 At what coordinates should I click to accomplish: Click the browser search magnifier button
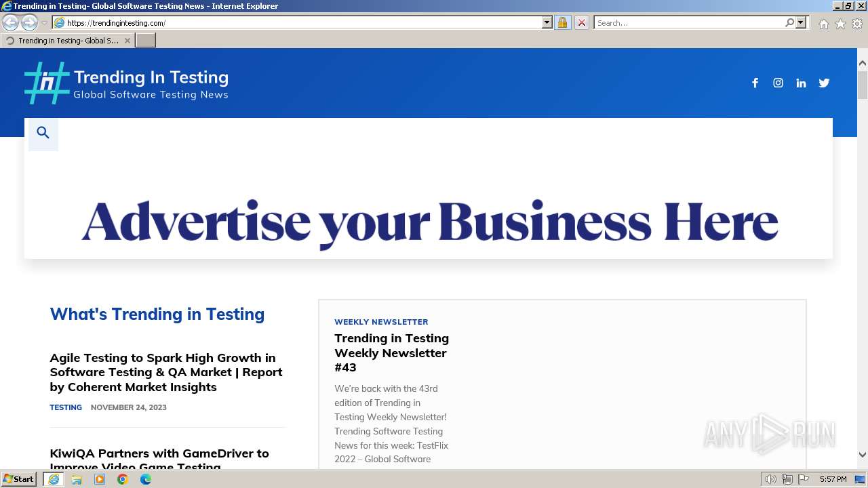pyautogui.click(x=789, y=22)
